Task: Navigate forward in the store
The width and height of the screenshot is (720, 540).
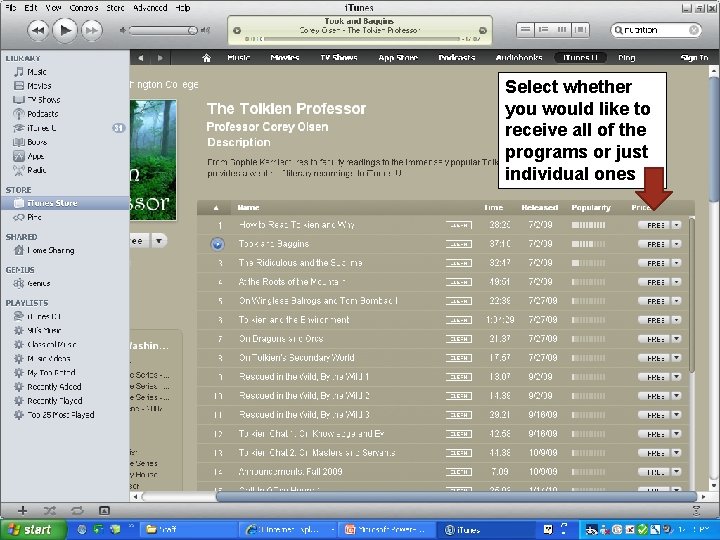Action: click(160, 58)
